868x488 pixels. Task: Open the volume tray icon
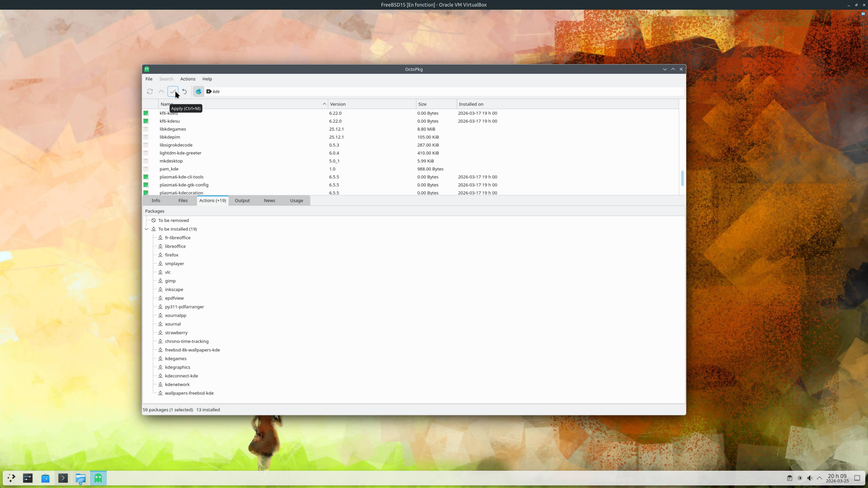[810, 478]
